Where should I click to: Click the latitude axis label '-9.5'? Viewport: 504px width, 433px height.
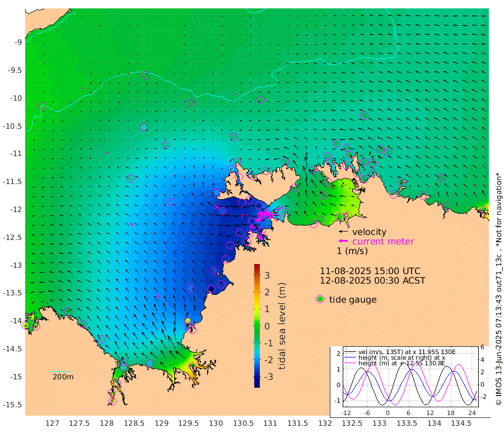[15, 70]
